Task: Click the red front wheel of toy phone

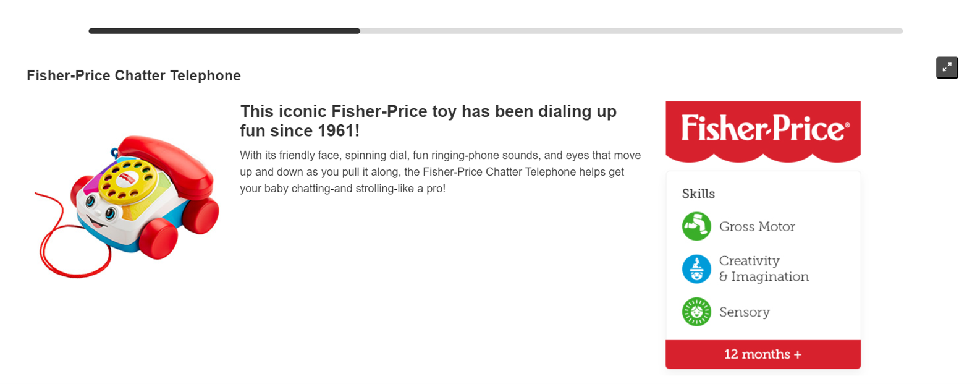Action: (158, 239)
